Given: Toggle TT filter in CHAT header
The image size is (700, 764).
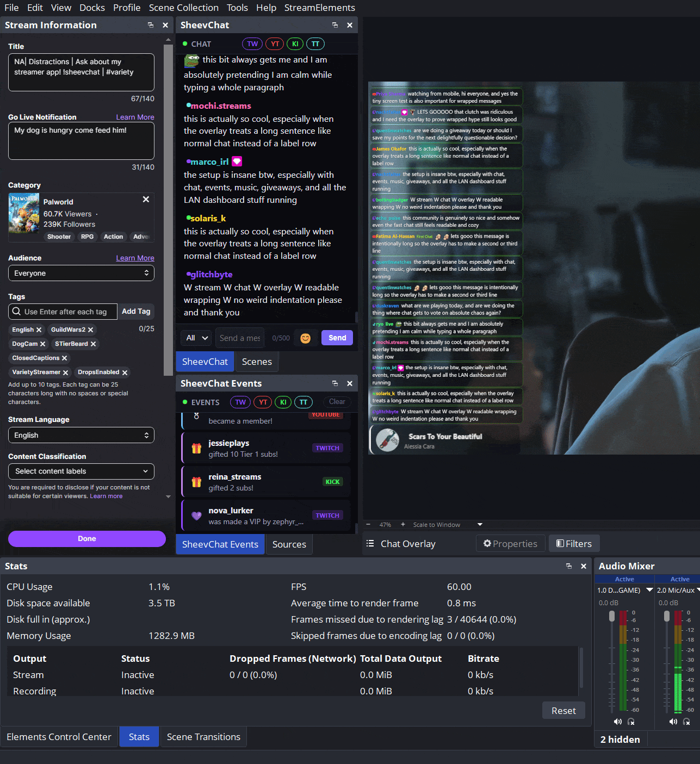Looking at the screenshot, I should [x=315, y=44].
